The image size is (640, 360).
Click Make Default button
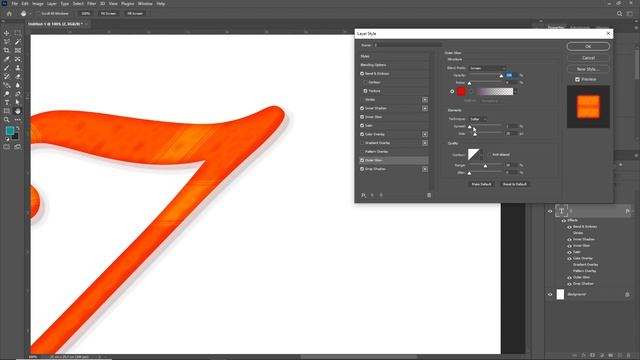click(482, 184)
